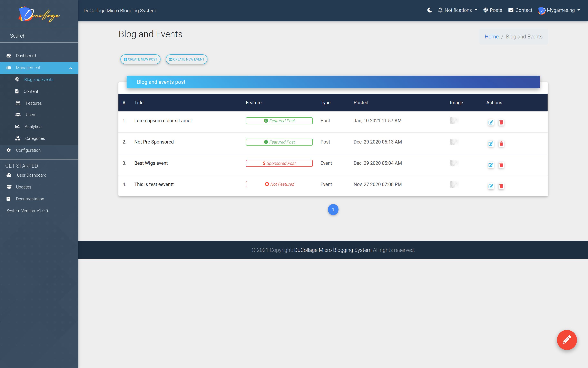Click DuCollage Micro Blogging System footer link
Screen dimensions: 588x368
click(x=333, y=250)
